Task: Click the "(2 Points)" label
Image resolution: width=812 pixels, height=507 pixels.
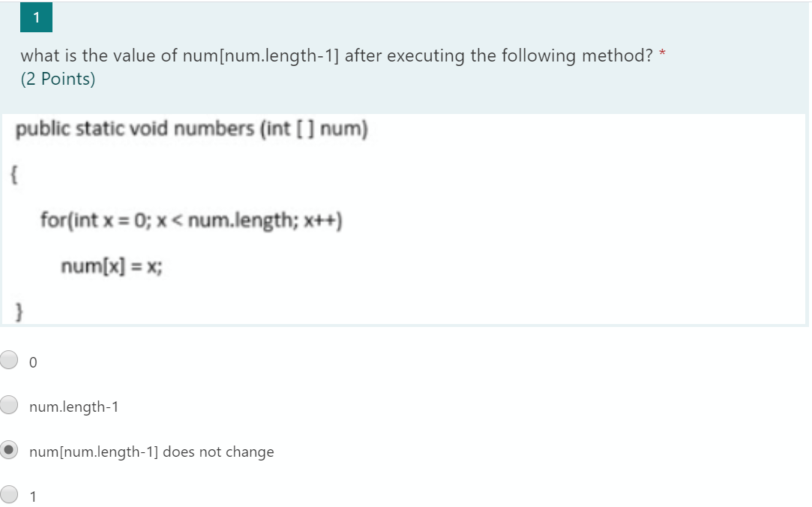Action: 57,78
